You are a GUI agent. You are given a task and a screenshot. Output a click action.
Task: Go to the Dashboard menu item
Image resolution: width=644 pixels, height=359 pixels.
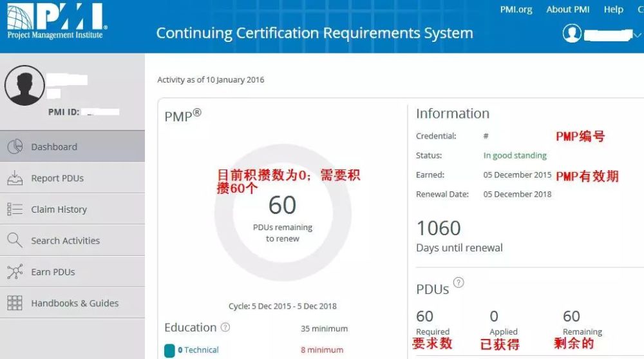72,146
